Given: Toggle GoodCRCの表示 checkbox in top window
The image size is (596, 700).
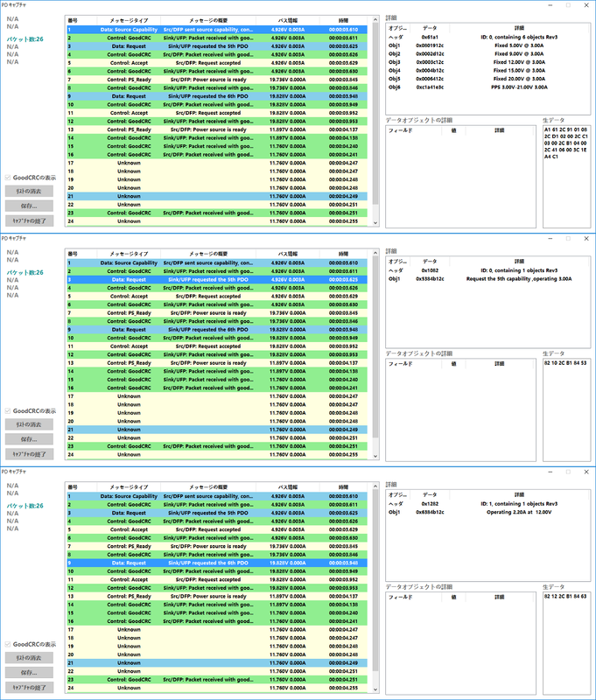Looking at the screenshot, I should [x=8, y=178].
